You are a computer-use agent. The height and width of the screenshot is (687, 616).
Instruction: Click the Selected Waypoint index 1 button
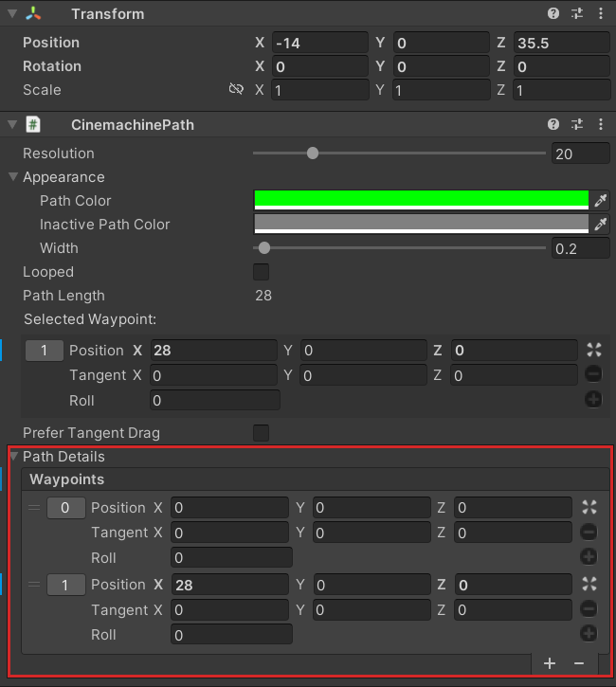(45, 351)
